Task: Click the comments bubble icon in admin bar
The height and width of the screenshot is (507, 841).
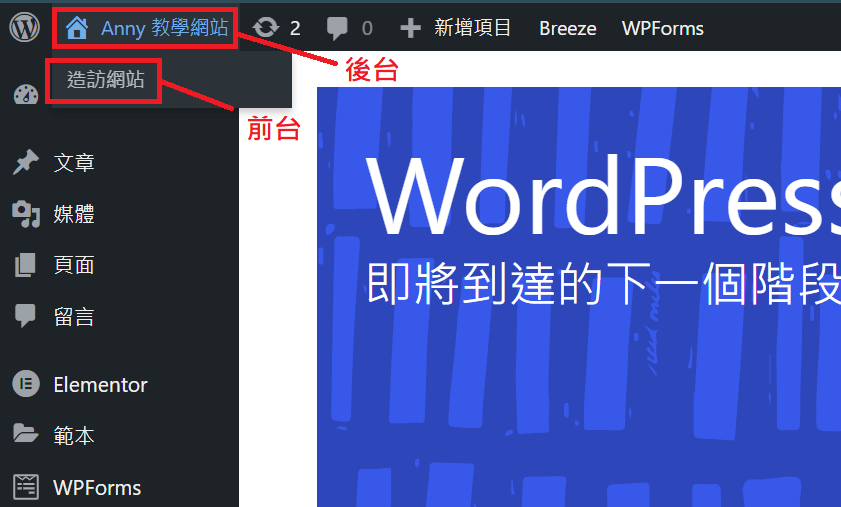Action: (337, 28)
